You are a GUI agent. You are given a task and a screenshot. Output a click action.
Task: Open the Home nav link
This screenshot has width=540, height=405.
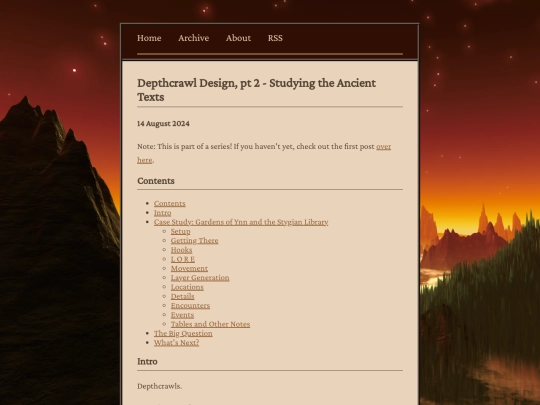[x=149, y=38]
